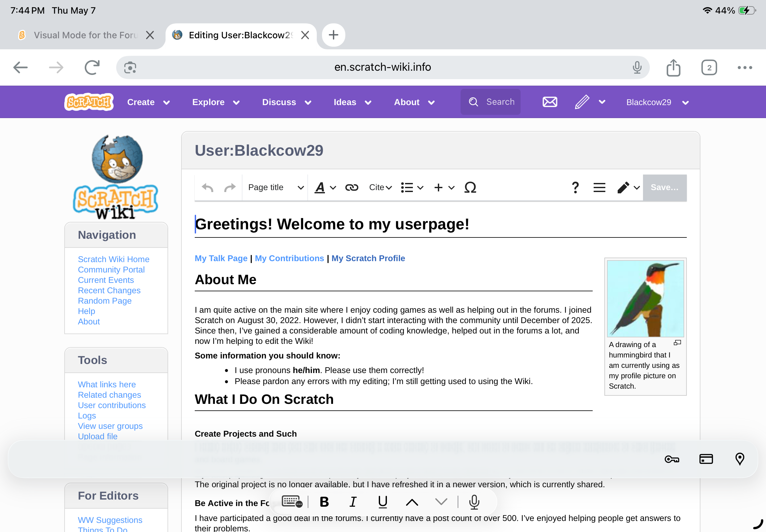This screenshot has height=532, width=766.
Task: Open Random Page link
Action: click(105, 301)
